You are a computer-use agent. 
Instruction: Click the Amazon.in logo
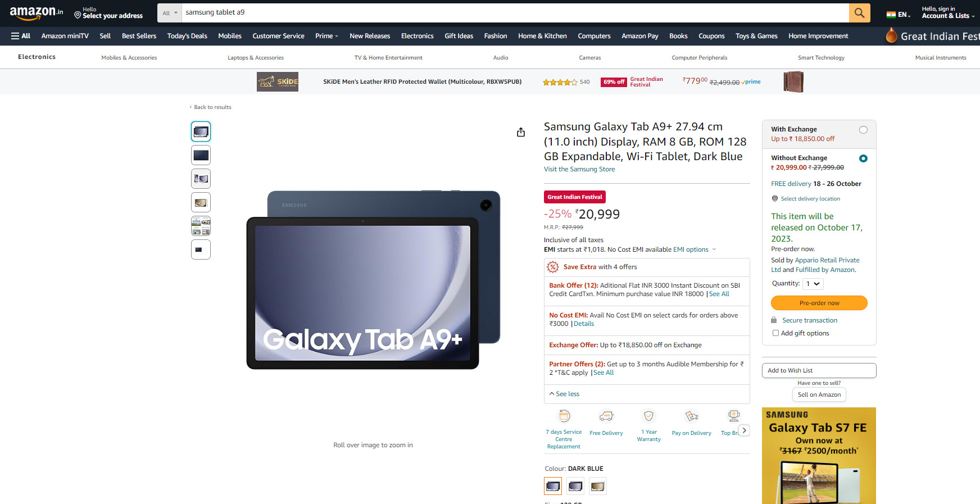click(x=37, y=12)
